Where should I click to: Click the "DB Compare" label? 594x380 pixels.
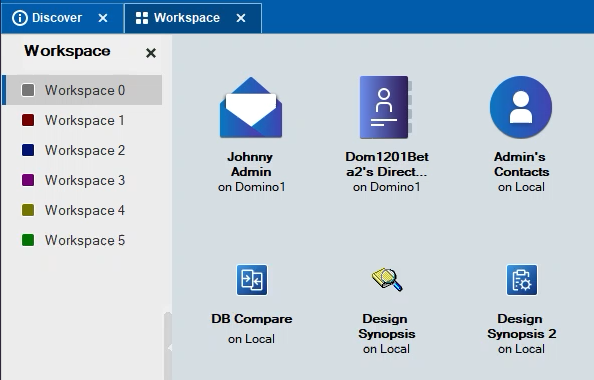coord(252,319)
